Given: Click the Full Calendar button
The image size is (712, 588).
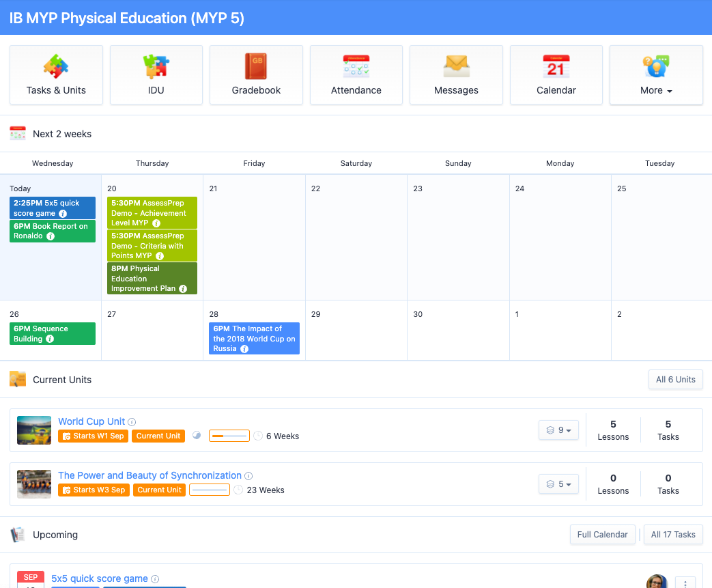Looking at the screenshot, I should pyautogui.click(x=602, y=535).
